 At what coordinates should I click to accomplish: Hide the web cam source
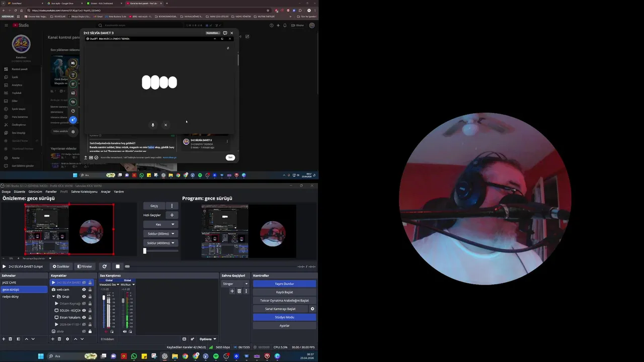(84, 290)
